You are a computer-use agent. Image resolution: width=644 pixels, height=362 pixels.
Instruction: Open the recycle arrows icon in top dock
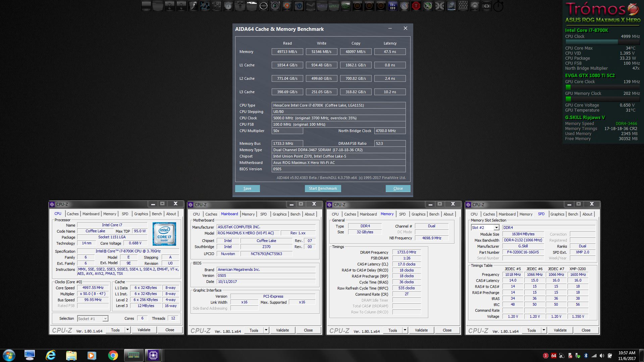point(486,6)
